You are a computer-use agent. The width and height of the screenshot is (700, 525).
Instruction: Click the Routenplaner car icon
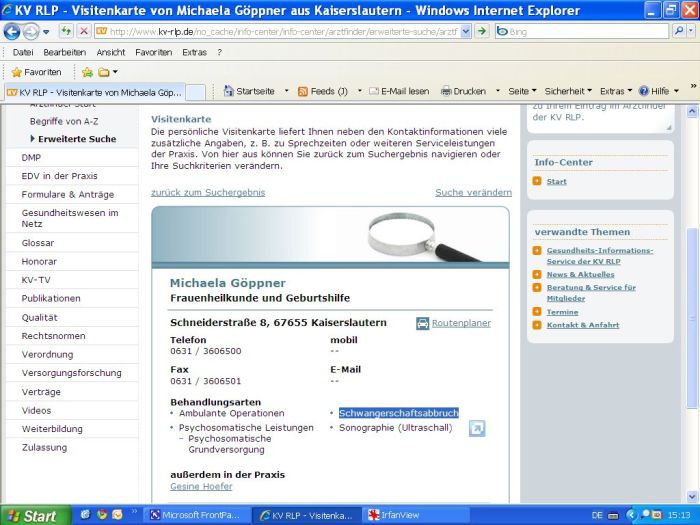coord(422,323)
